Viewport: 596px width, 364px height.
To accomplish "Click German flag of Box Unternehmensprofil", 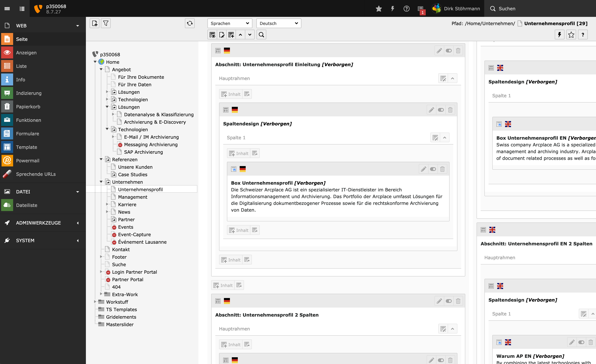I will [x=243, y=169].
